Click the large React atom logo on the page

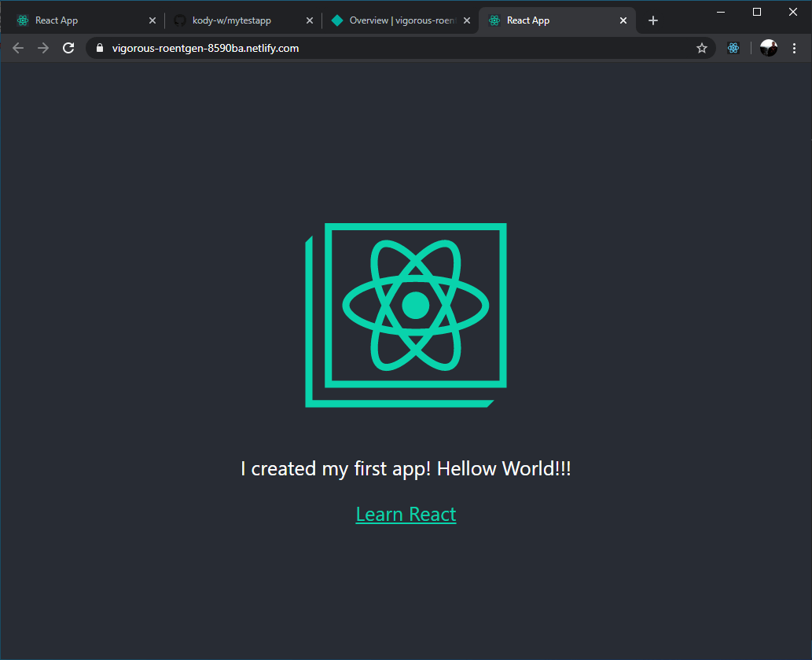[406, 306]
